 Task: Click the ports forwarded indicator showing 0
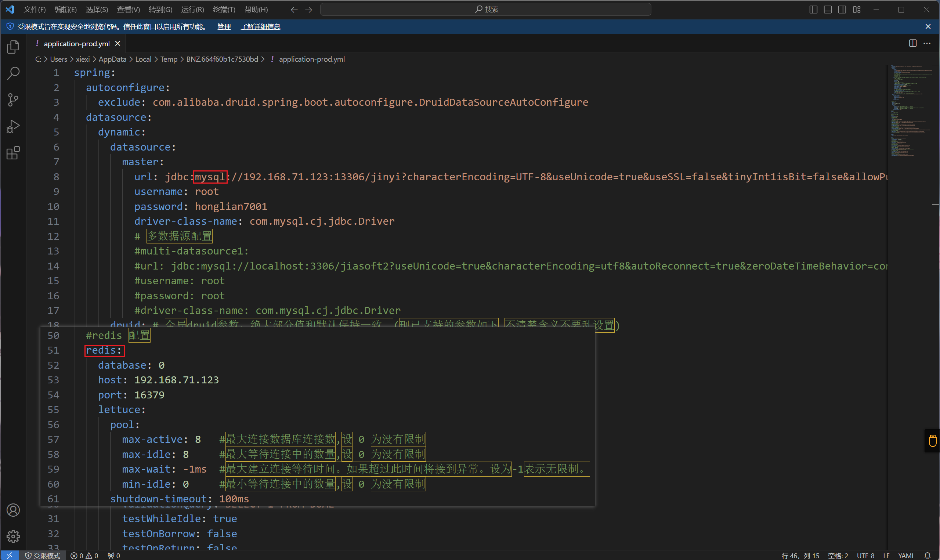(114, 556)
